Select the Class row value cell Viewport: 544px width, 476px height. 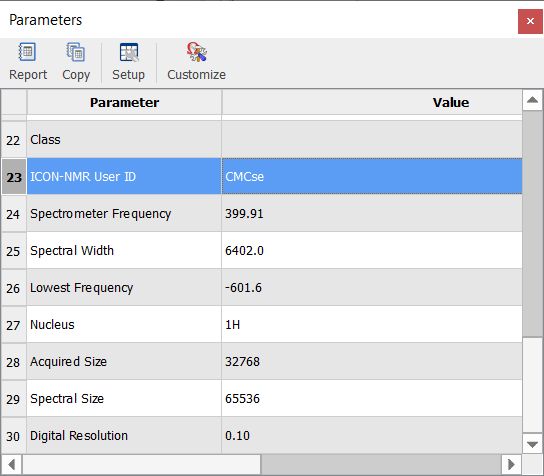coord(372,140)
